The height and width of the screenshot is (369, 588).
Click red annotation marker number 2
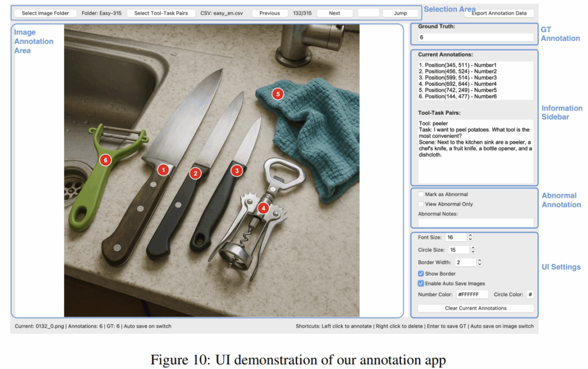tap(196, 173)
